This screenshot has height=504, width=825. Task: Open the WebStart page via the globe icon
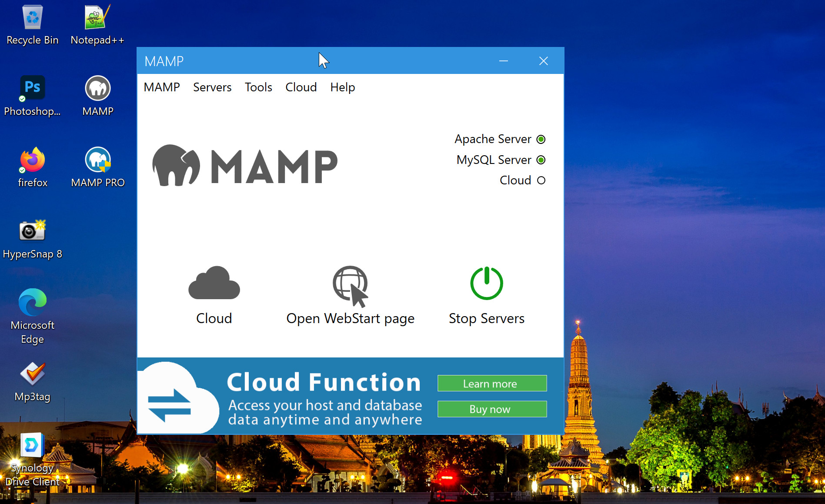coord(350,285)
